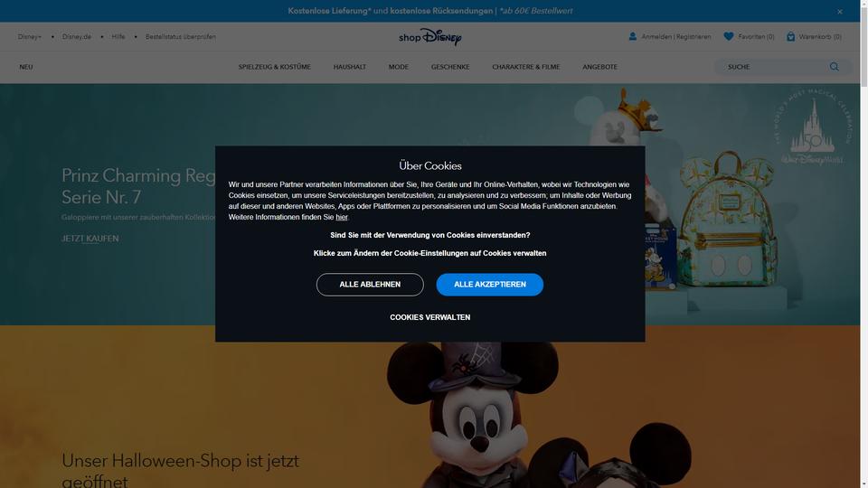Reject all cookies with Alle Ablehnen

click(x=370, y=285)
